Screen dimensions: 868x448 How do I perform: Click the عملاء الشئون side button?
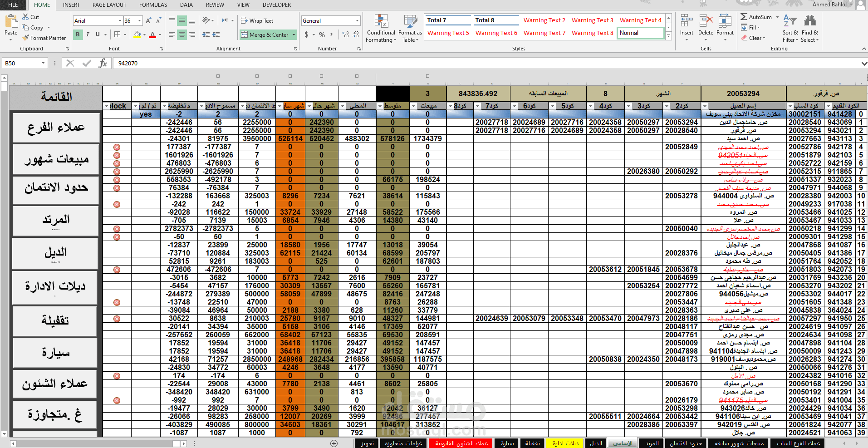pos(55,384)
